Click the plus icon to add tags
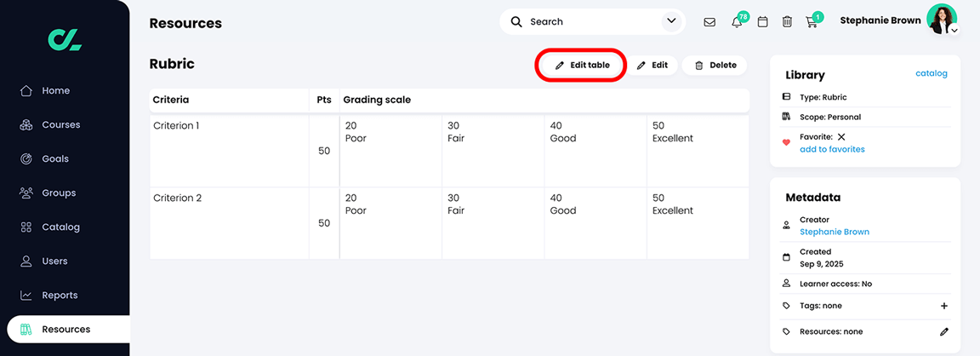This screenshot has width=980, height=356. coord(943,306)
